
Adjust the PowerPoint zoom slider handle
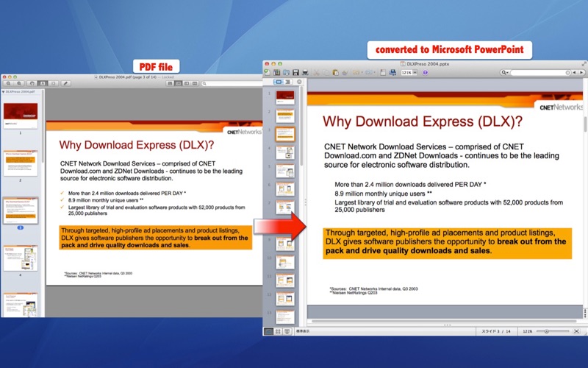546,331
